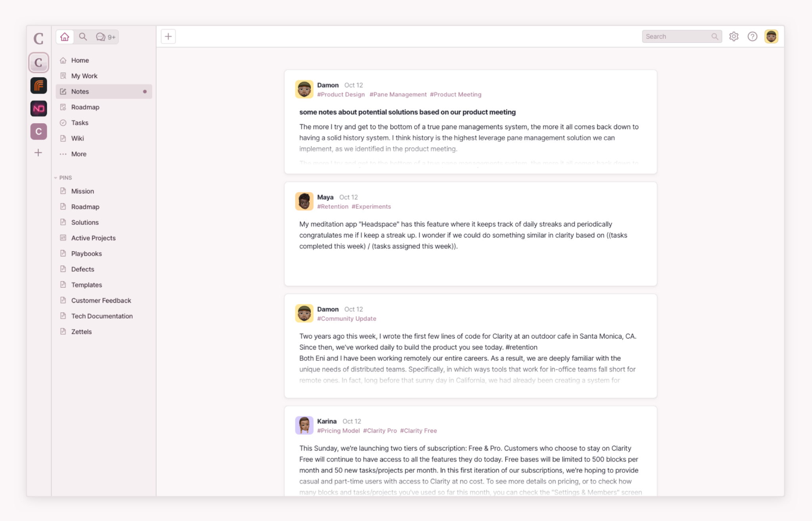Open the pinned Tech Documentation page
This screenshot has width=812, height=521.
coord(102,316)
